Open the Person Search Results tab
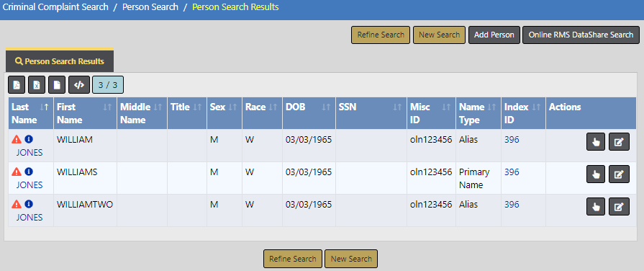 tap(60, 61)
